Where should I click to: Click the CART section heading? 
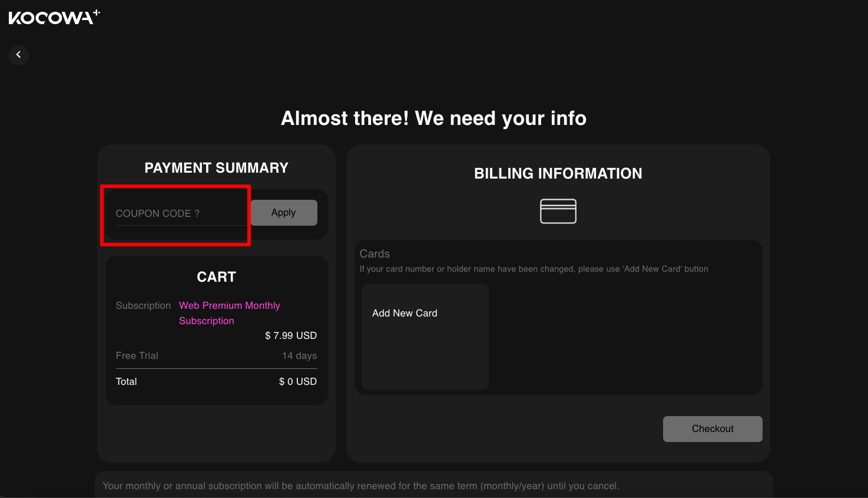coord(216,277)
